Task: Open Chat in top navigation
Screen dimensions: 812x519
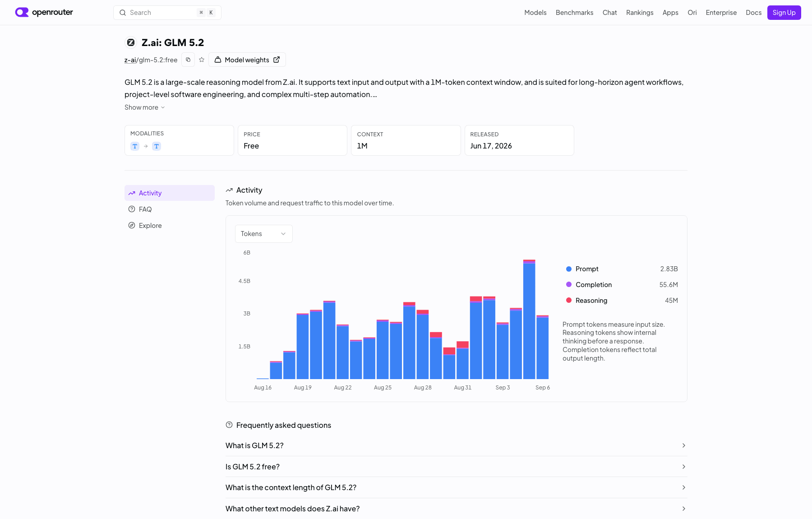Action: coord(610,13)
